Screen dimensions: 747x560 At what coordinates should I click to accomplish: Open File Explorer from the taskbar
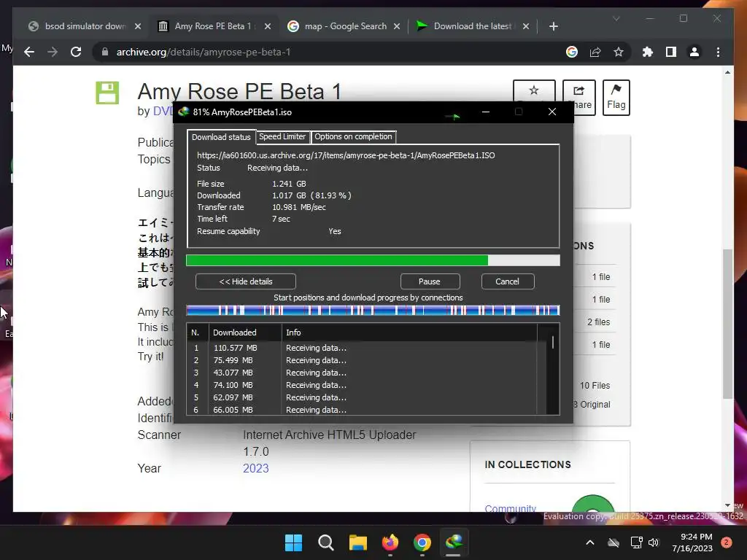pyautogui.click(x=357, y=542)
